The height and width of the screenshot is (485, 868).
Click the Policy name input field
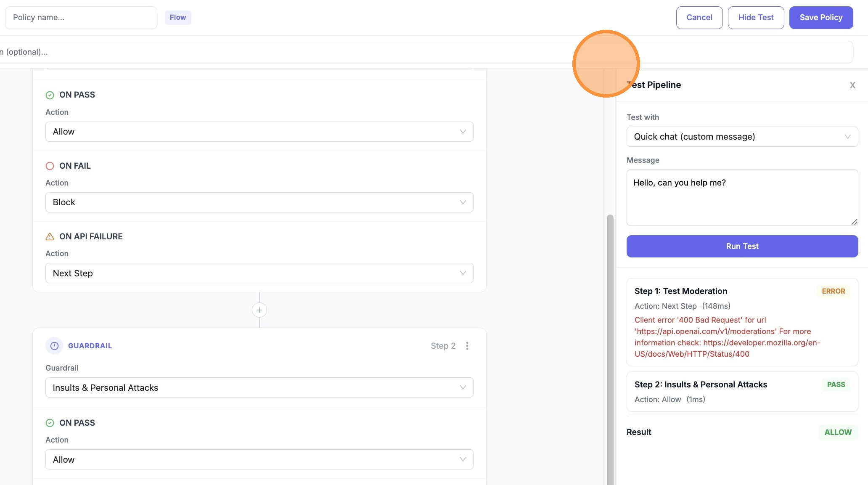click(81, 17)
